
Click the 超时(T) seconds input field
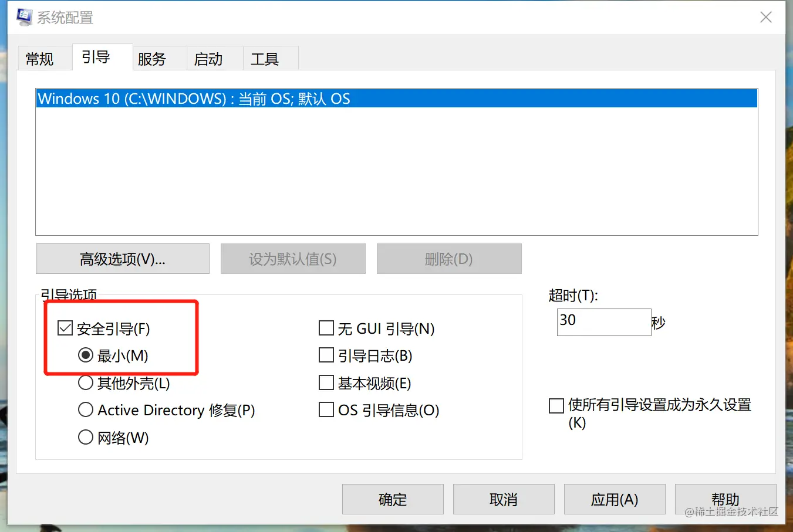(604, 322)
